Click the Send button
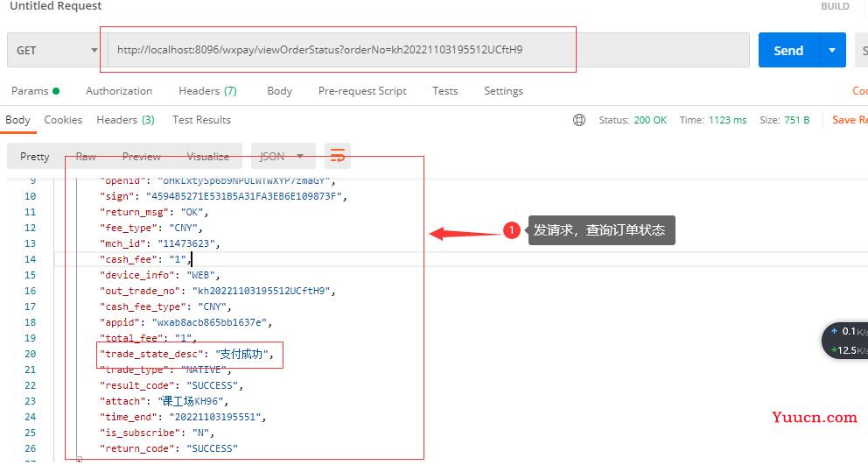 coord(788,51)
